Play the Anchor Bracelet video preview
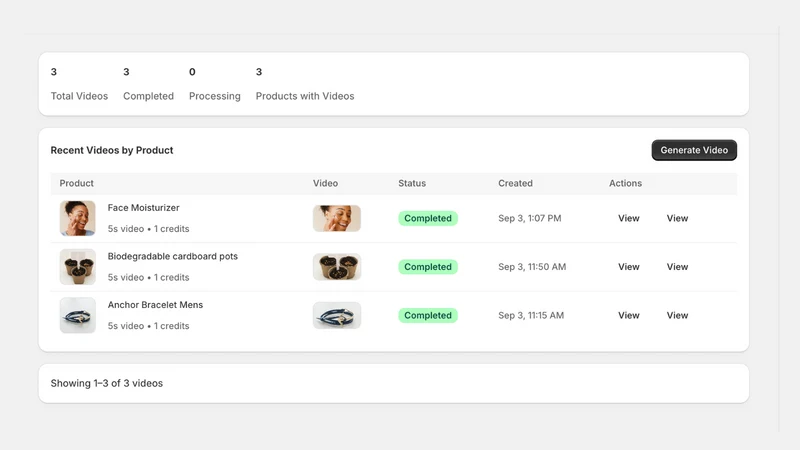800x450 pixels. coord(337,315)
